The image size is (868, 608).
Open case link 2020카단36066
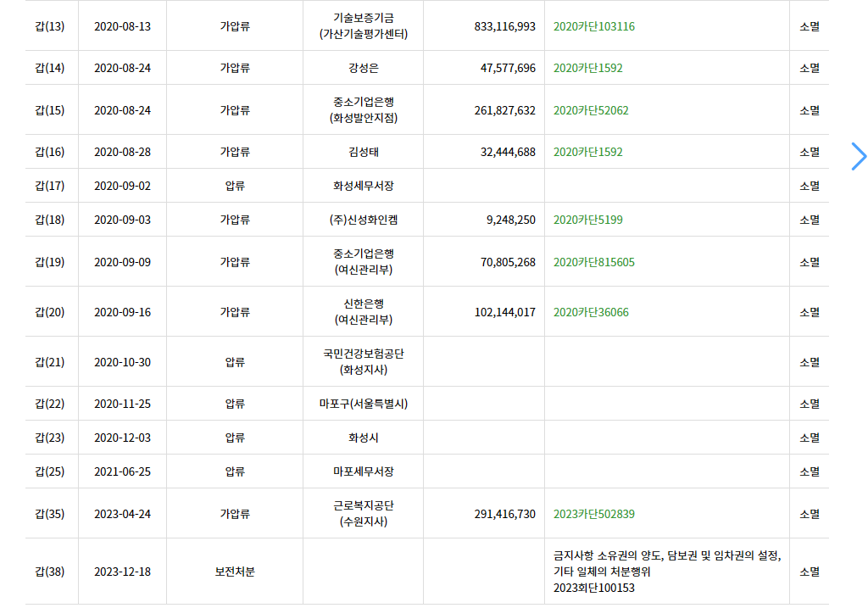coord(591,312)
